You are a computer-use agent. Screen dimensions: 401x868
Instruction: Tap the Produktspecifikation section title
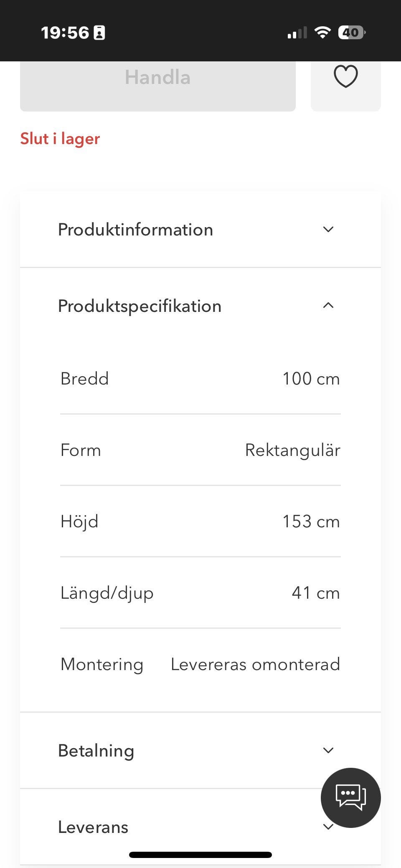tap(140, 306)
